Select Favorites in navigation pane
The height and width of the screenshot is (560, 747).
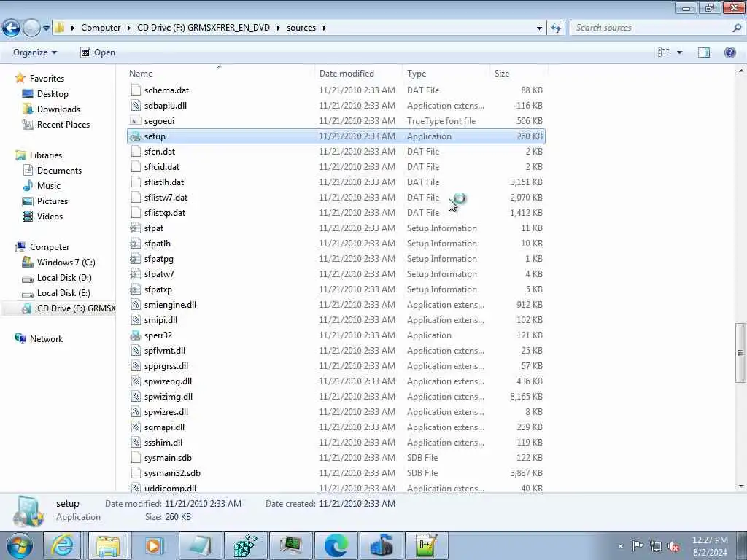(47, 79)
